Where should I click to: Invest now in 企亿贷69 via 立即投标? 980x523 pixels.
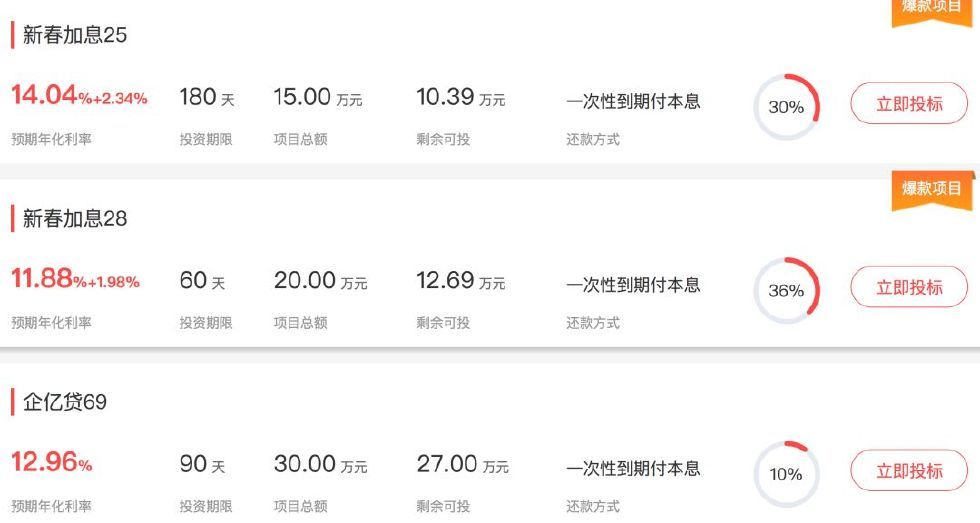[909, 471]
